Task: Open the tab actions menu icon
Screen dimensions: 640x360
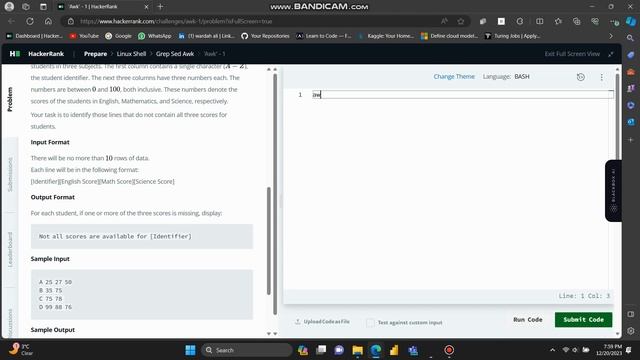Action: point(43,7)
